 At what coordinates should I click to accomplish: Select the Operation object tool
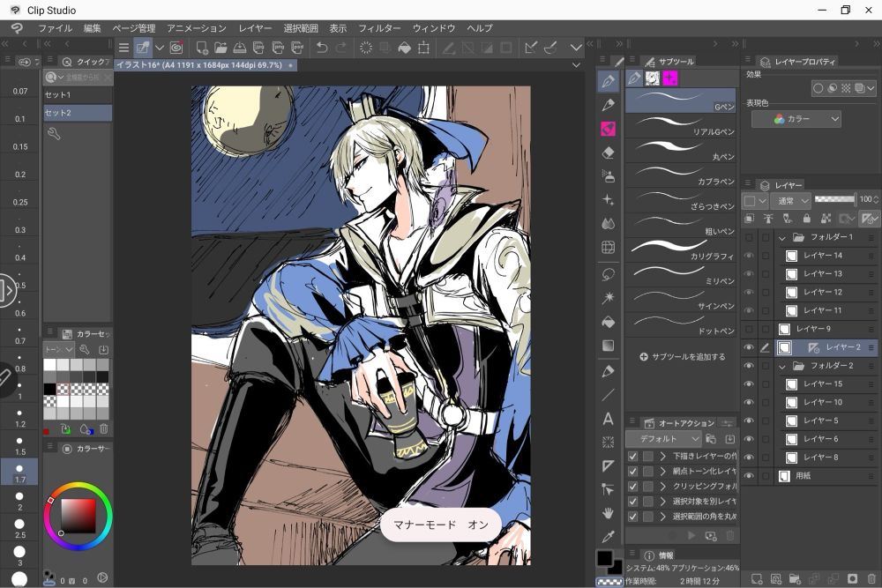[x=608, y=489]
